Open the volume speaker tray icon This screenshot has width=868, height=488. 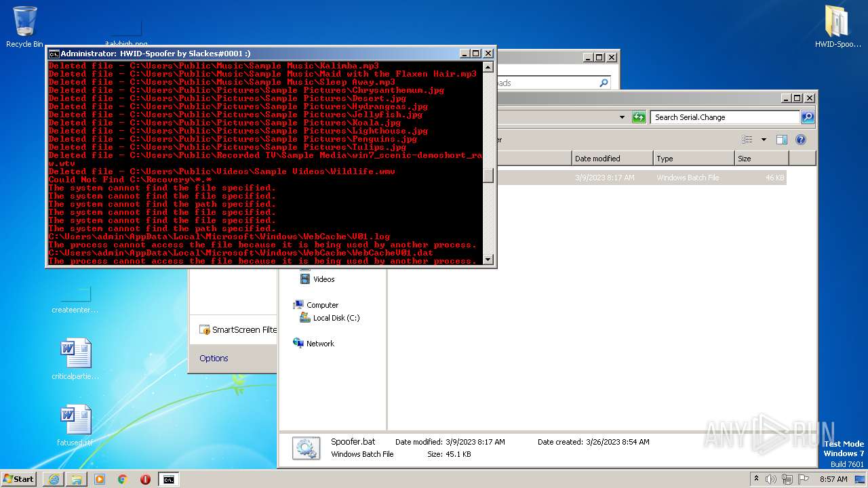771,479
